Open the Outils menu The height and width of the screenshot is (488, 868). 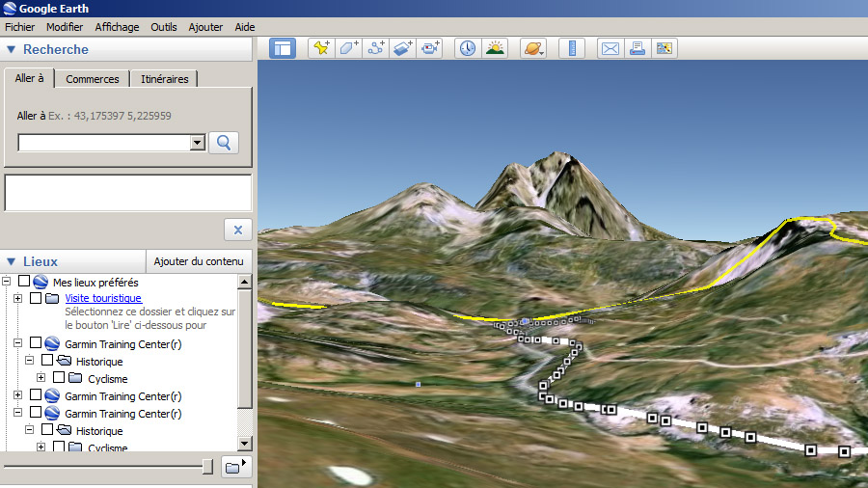point(163,27)
